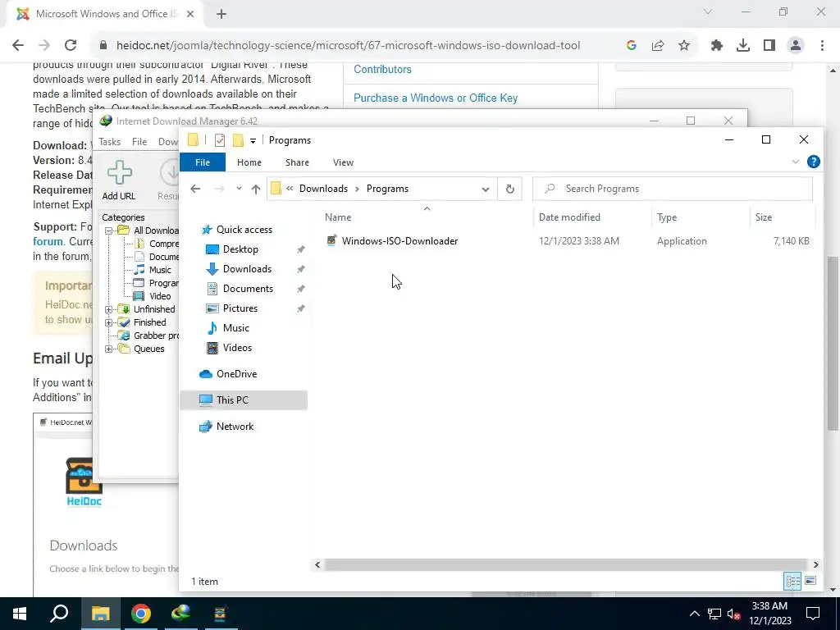Select This PC in navigation pane
Viewport: 840px width, 630px height.
pos(244,400)
